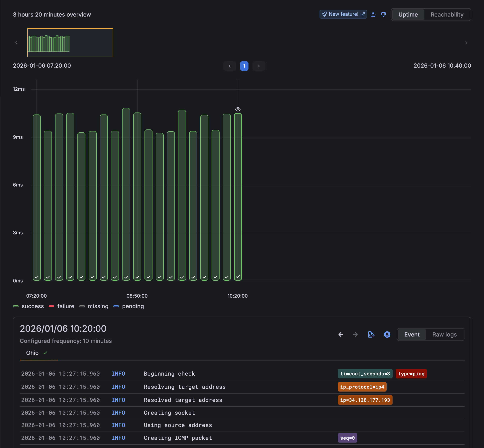This screenshot has height=448, width=484.
Task: Click the eye indicator above the selected bar
Action: [238, 109]
